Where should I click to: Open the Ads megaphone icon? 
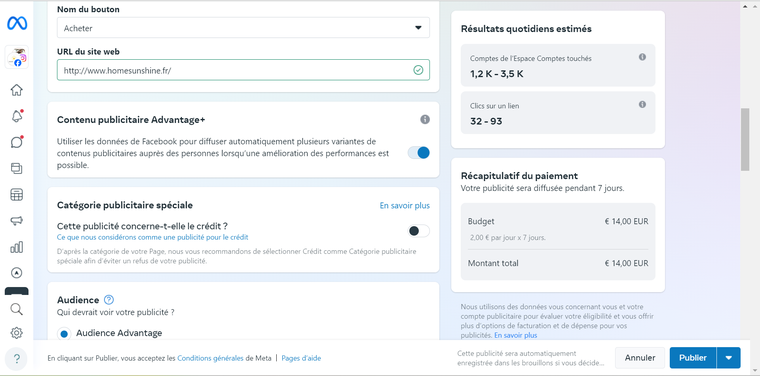(16, 220)
